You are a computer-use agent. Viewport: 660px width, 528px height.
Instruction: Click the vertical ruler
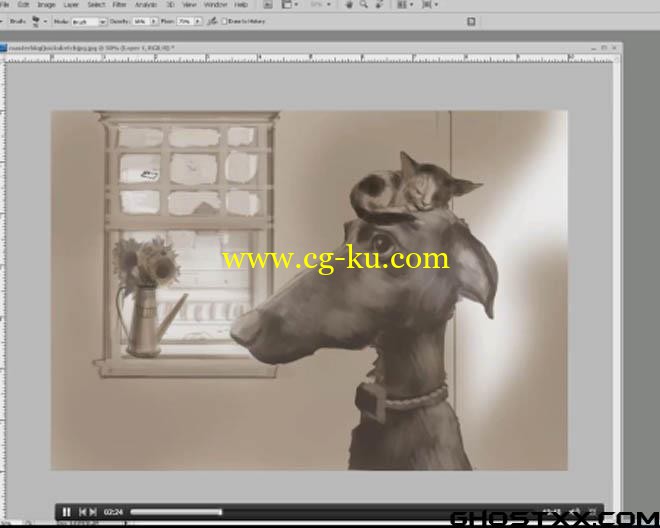[3, 291]
